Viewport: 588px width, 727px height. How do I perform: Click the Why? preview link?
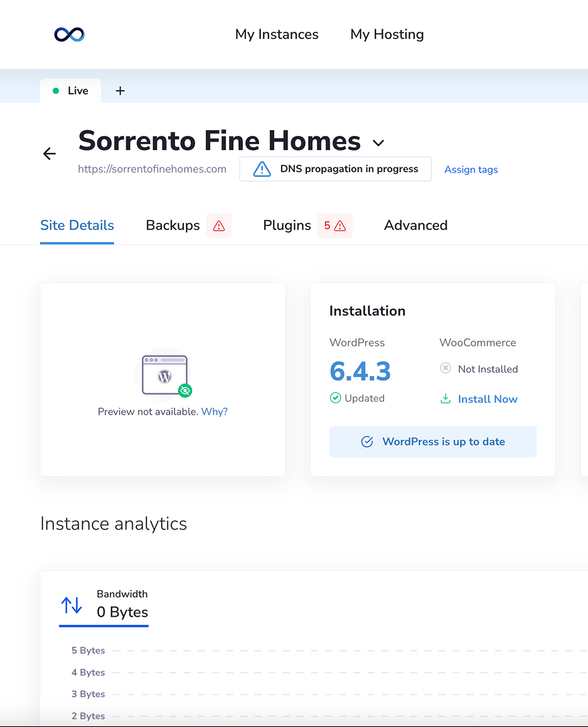pyautogui.click(x=214, y=412)
